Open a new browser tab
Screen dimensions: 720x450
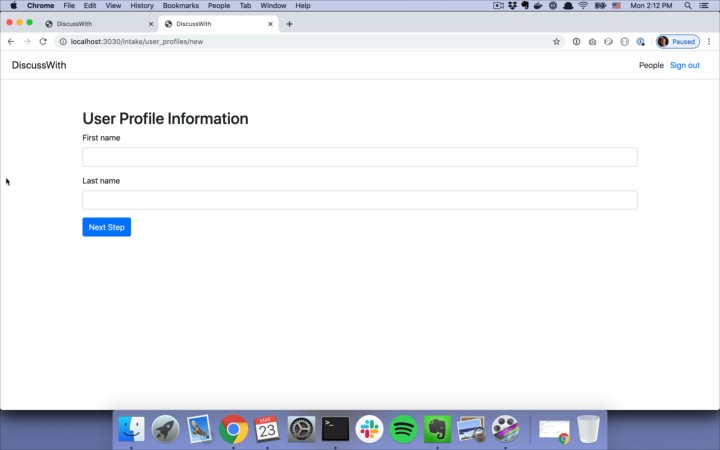point(289,24)
